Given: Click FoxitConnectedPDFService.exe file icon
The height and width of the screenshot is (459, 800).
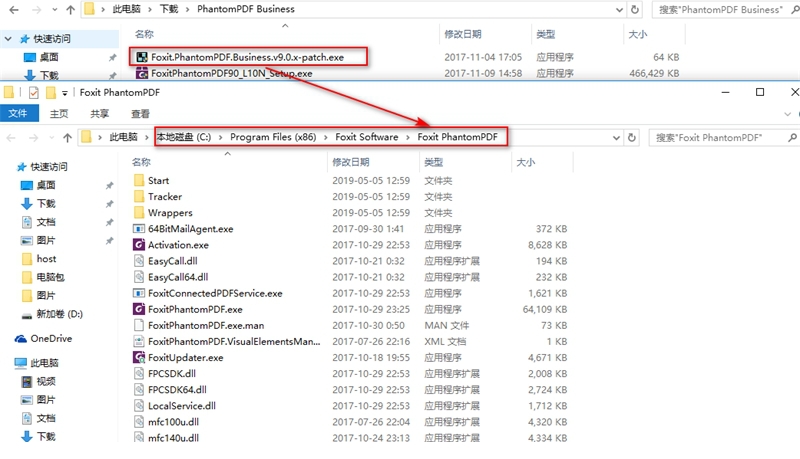Looking at the screenshot, I should pos(139,293).
